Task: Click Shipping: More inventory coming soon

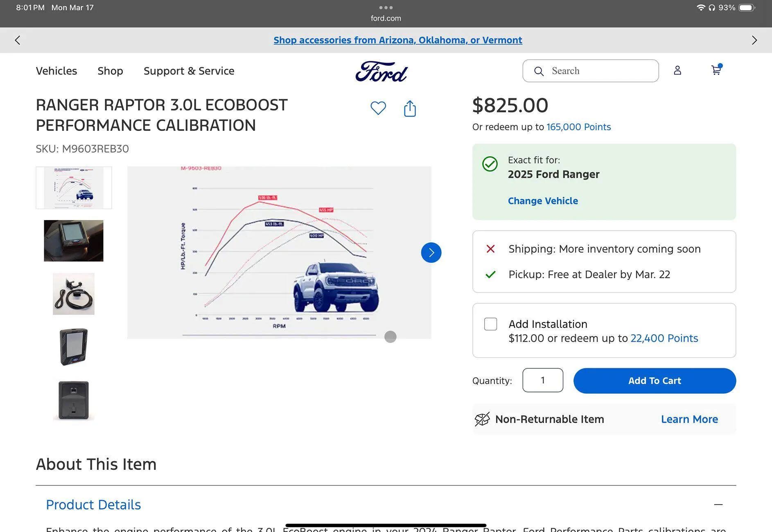Action: pyautogui.click(x=604, y=249)
